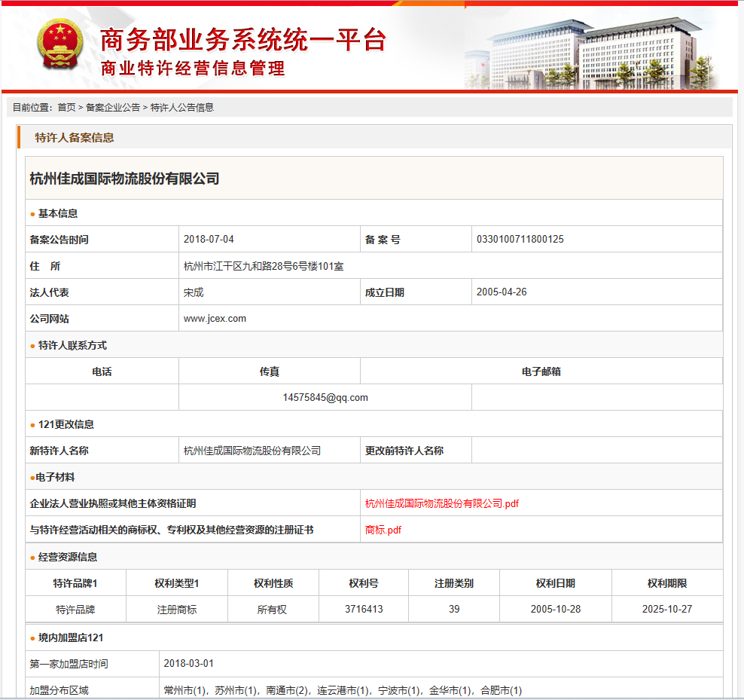
Task: Click the 权利日期 column header
Action: [x=556, y=583]
